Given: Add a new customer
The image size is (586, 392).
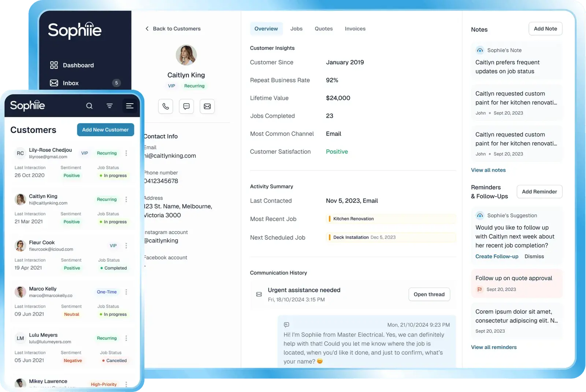Looking at the screenshot, I should [x=105, y=129].
